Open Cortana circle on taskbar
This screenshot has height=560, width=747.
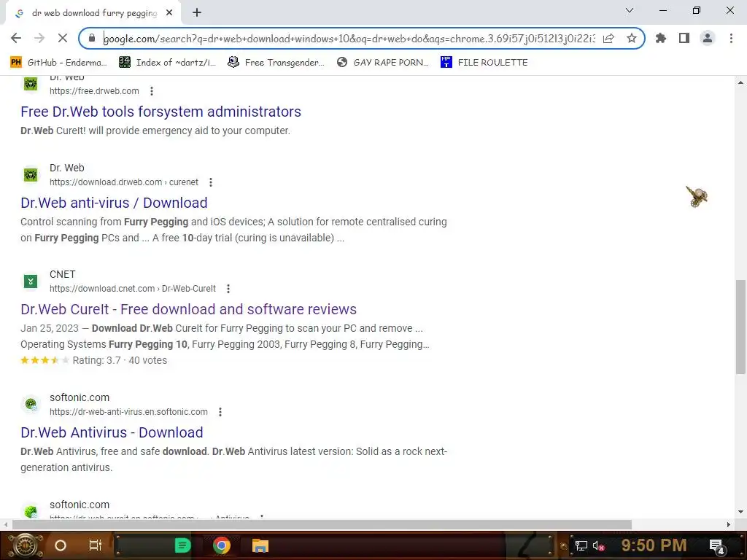pyautogui.click(x=61, y=545)
